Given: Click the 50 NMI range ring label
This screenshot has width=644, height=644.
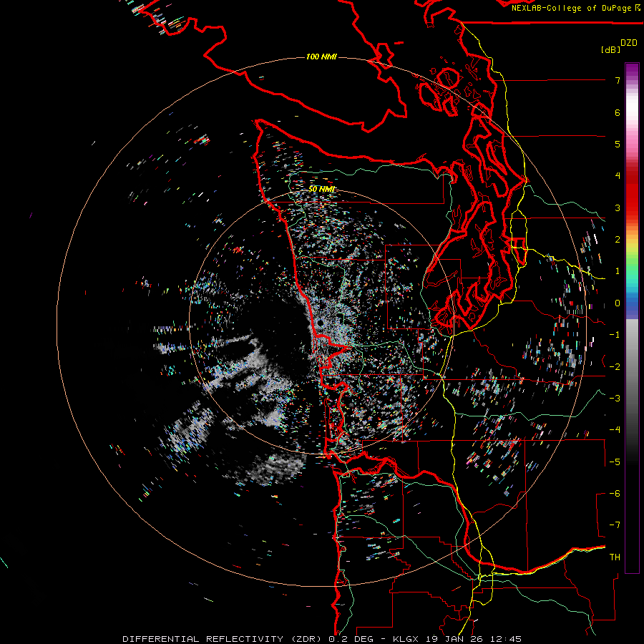Looking at the screenshot, I should [322, 189].
